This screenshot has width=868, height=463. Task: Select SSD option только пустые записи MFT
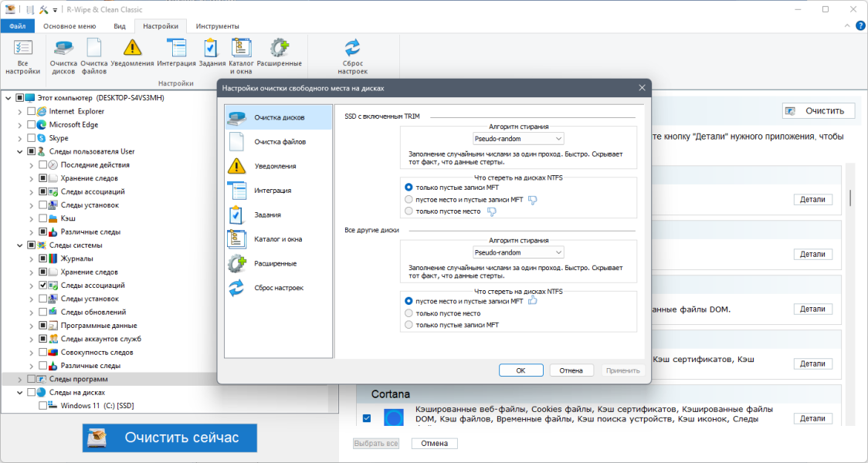[x=409, y=188]
